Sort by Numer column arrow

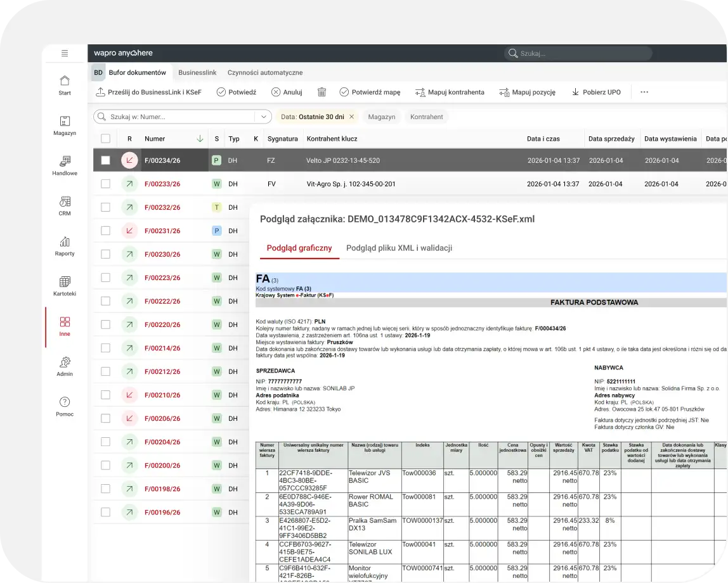coord(200,139)
